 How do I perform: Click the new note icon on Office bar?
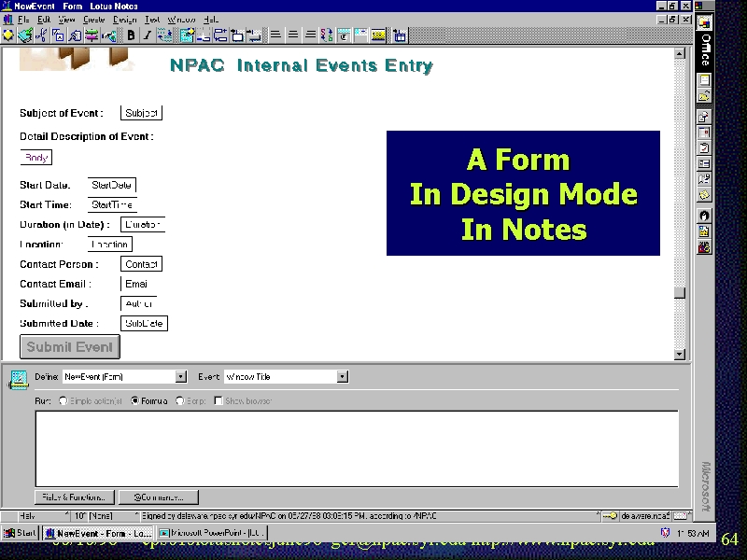(x=705, y=80)
